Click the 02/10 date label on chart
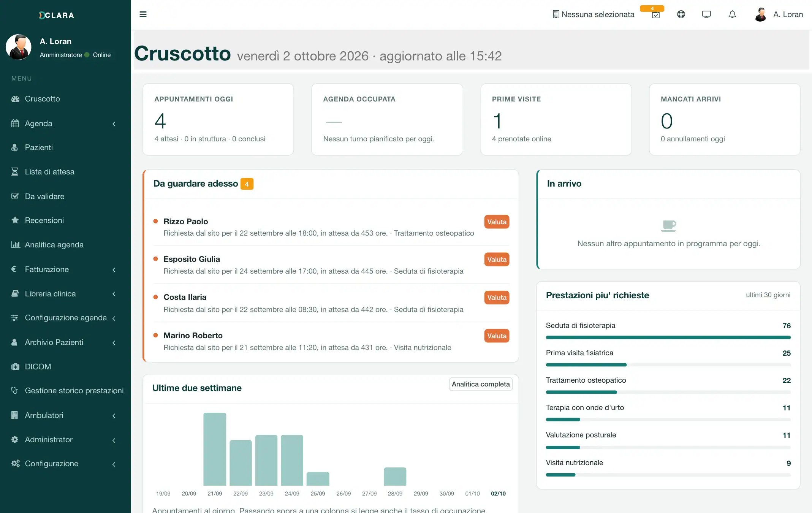This screenshot has height=513, width=812. tap(498, 494)
